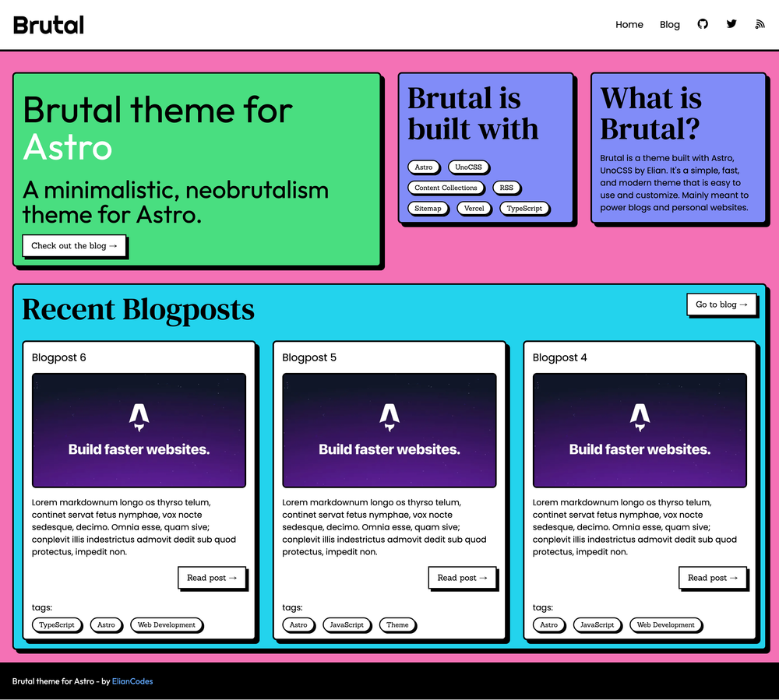Select JavaScript tag on Blogpost 5
Image resolution: width=779 pixels, height=700 pixels.
(x=347, y=625)
